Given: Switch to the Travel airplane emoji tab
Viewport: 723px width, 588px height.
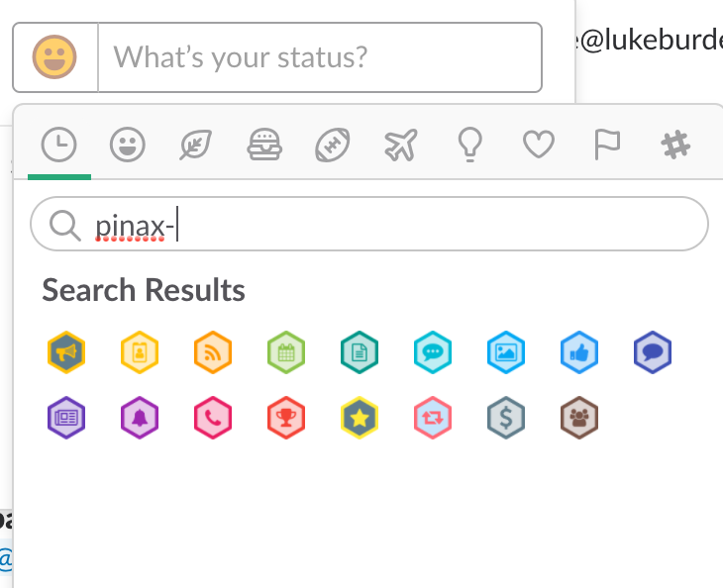Looking at the screenshot, I should coord(399,146).
